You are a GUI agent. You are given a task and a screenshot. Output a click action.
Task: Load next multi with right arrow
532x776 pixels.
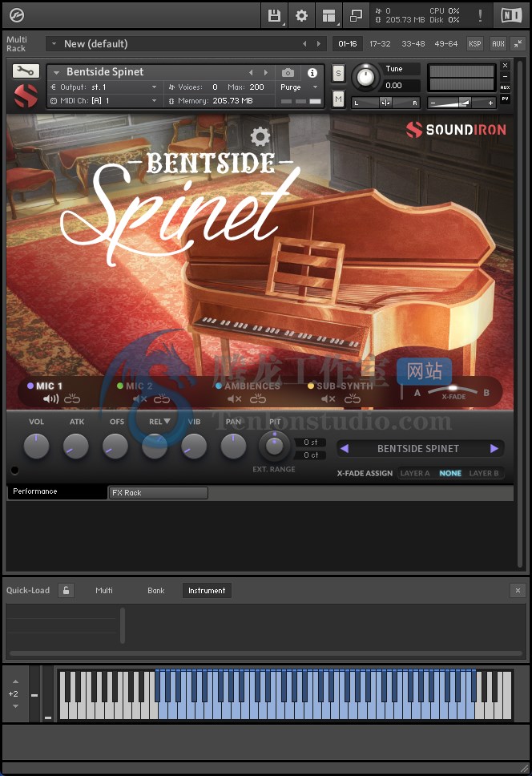pyautogui.click(x=318, y=43)
